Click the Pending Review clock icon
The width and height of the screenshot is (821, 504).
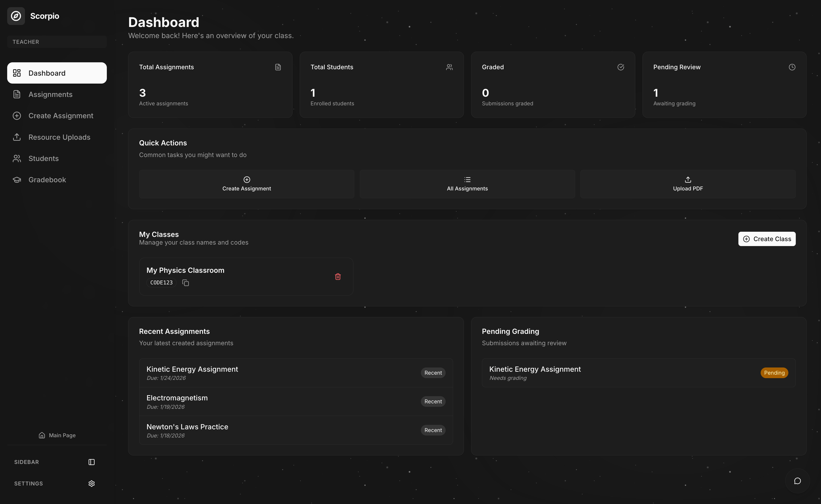coord(792,67)
